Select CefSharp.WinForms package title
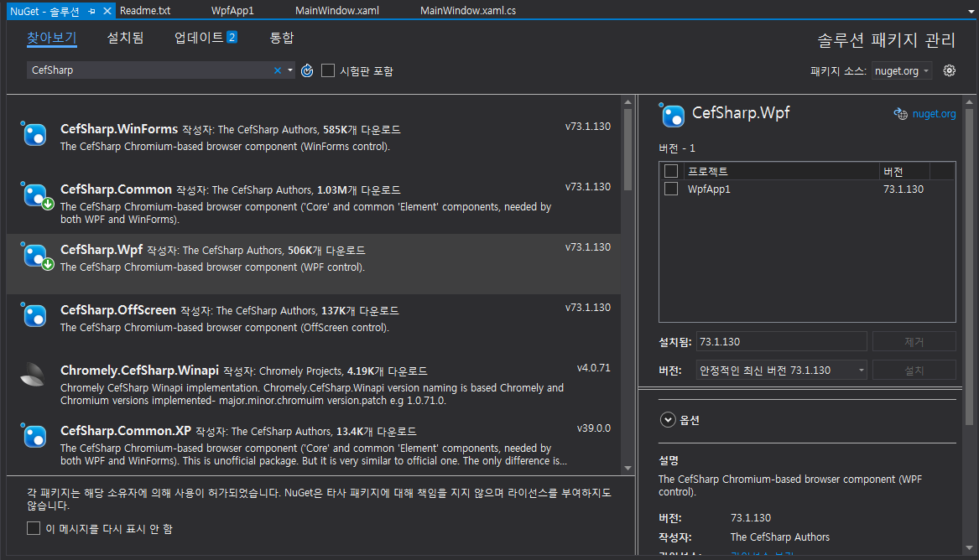The image size is (979, 560). (x=119, y=129)
